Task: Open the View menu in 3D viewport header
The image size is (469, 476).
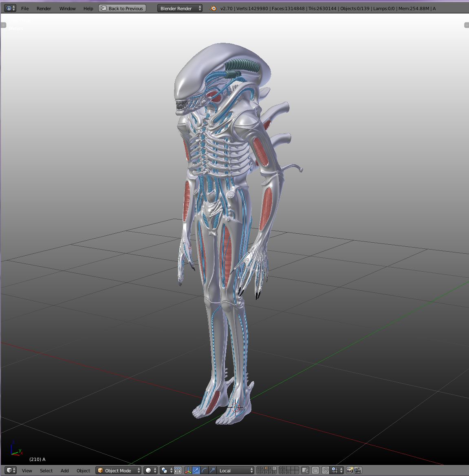Action: coord(27,471)
